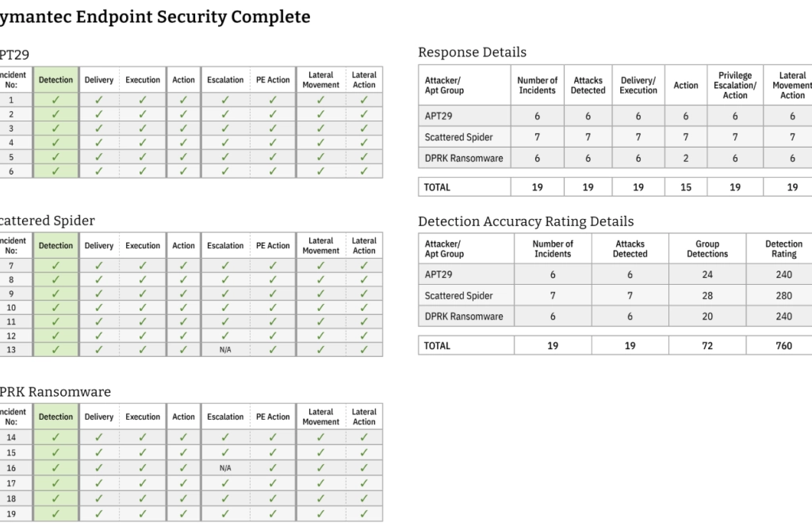Select the Action checkmark for incident 14
This screenshot has width=812, height=530.
tap(183, 437)
